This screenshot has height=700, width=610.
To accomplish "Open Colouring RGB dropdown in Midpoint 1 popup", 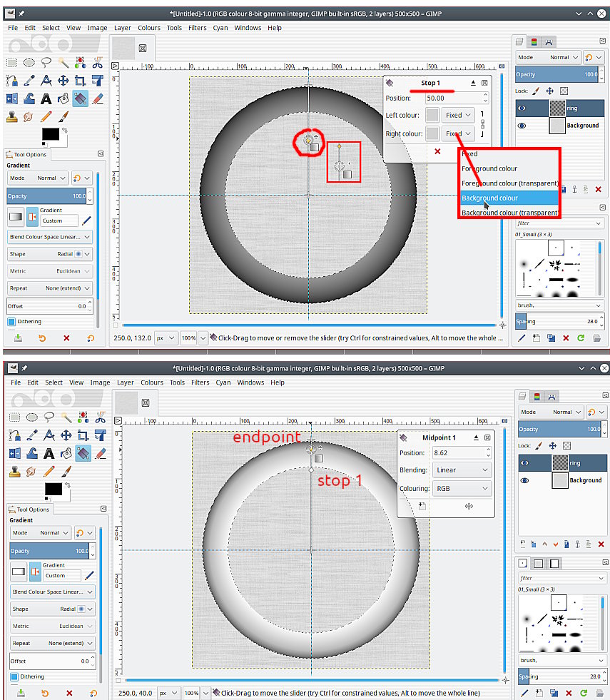I will click(x=462, y=488).
